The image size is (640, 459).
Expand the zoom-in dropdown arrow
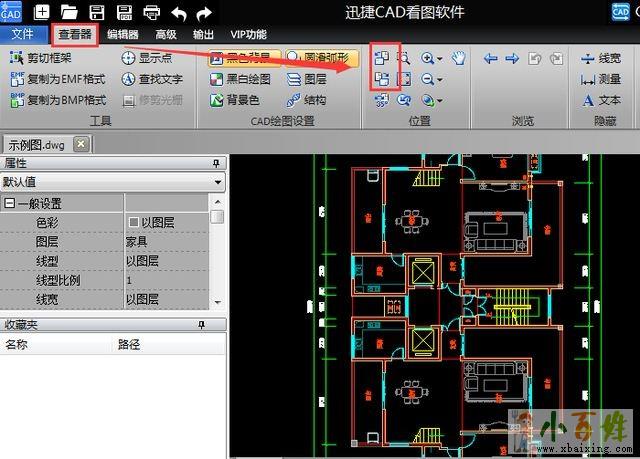441,58
